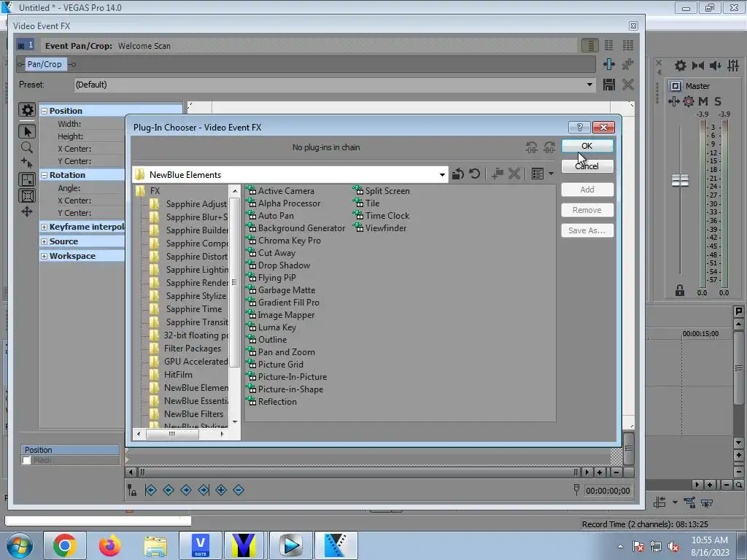Collapse the Rotation property group
Viewport: 747px width, 560px height.
coord(44,175)
